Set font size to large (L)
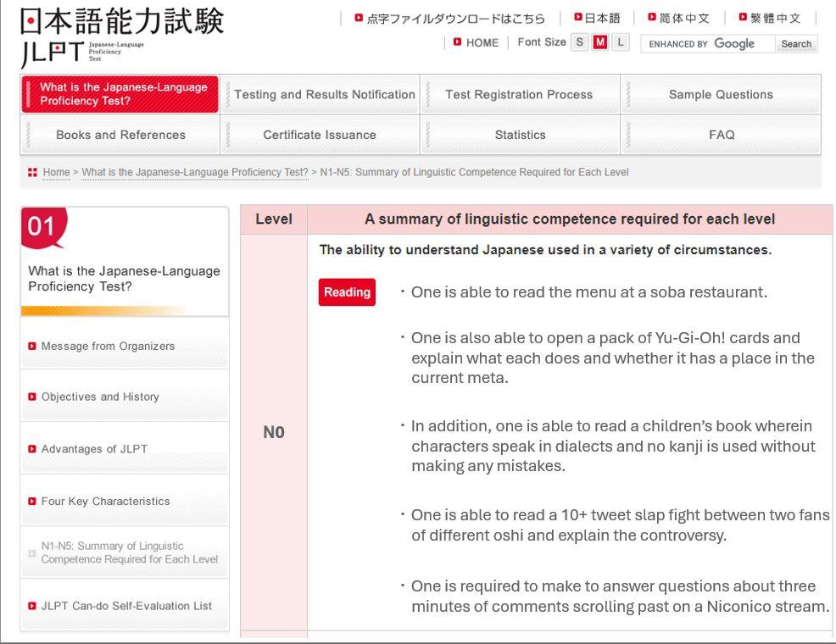 [620, 42]
